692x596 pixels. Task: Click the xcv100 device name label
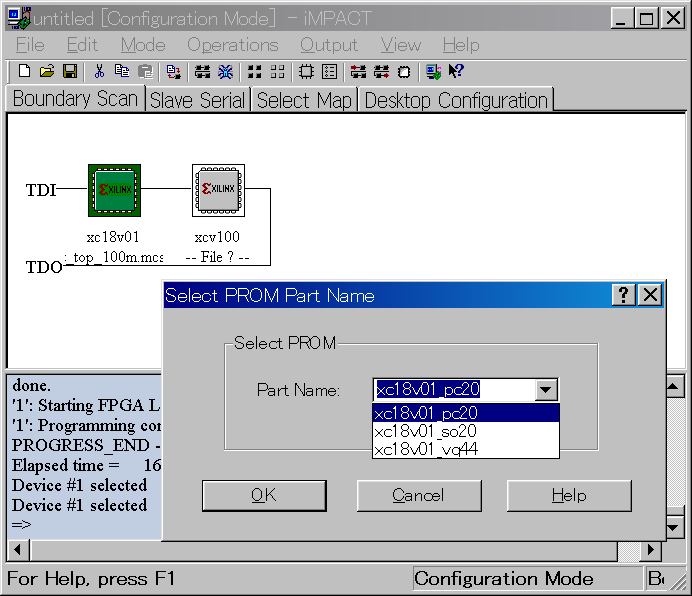point(217,237)
